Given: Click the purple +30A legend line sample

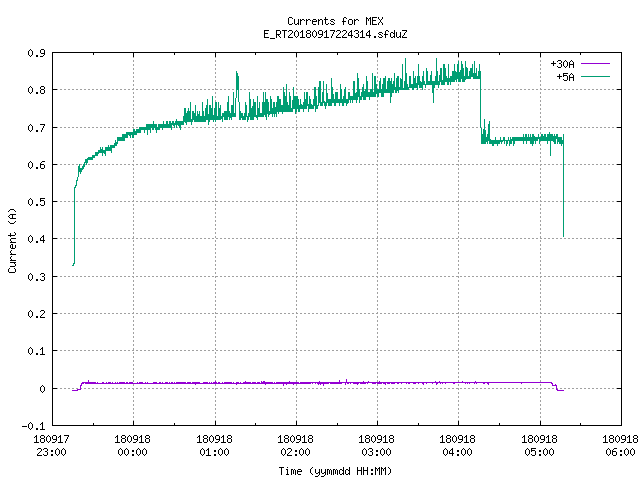Looking at the screenshot, I should pyautogui.click(x=595, y=64).
